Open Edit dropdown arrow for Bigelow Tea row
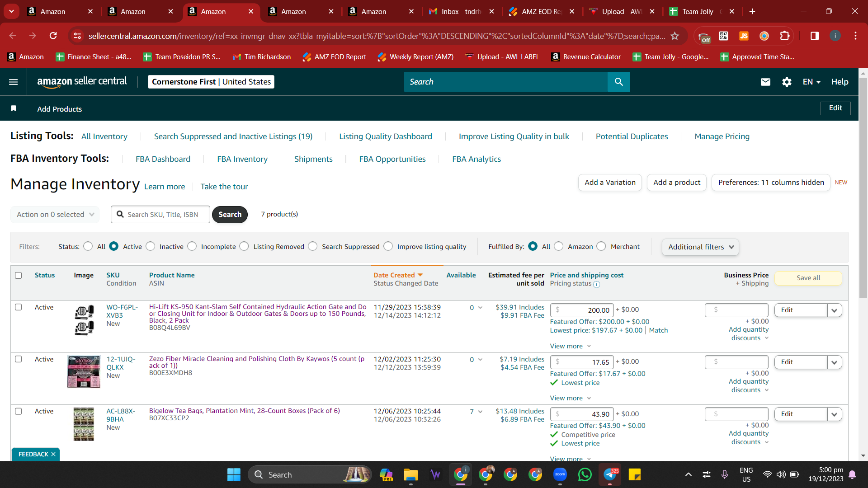Screen dimensions: 868x488 834,414
